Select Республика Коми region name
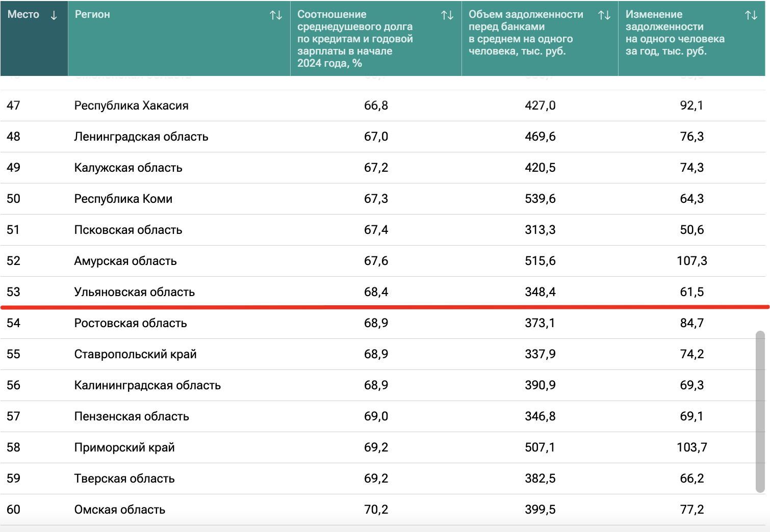Image resolution: width=770 pixels, height=532 pixels. [123, 199]
